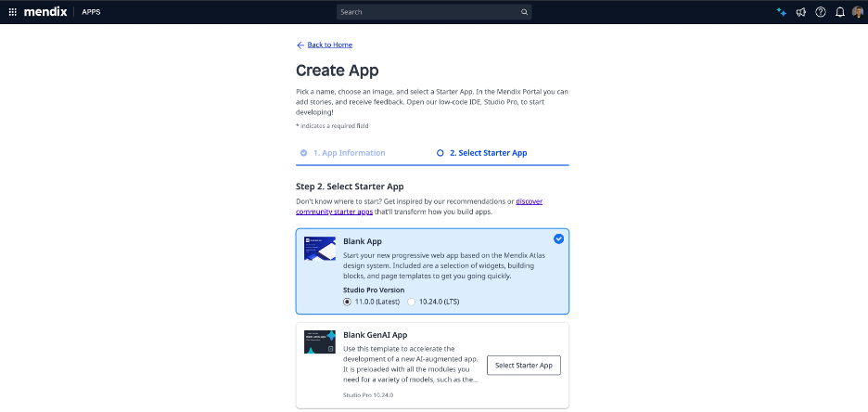
Task: Open the blue sparkle AI assistant icon
Action: point(782,12)
